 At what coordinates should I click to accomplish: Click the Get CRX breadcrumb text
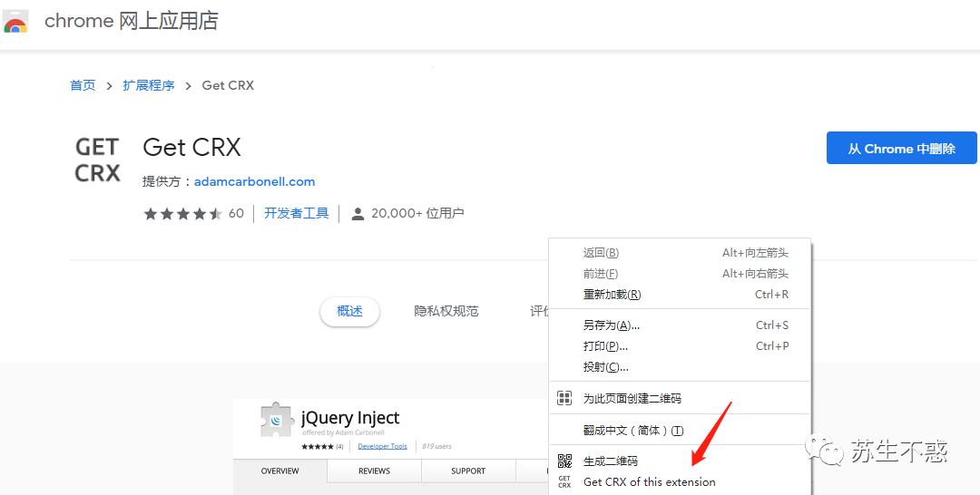tap(228, 85)
